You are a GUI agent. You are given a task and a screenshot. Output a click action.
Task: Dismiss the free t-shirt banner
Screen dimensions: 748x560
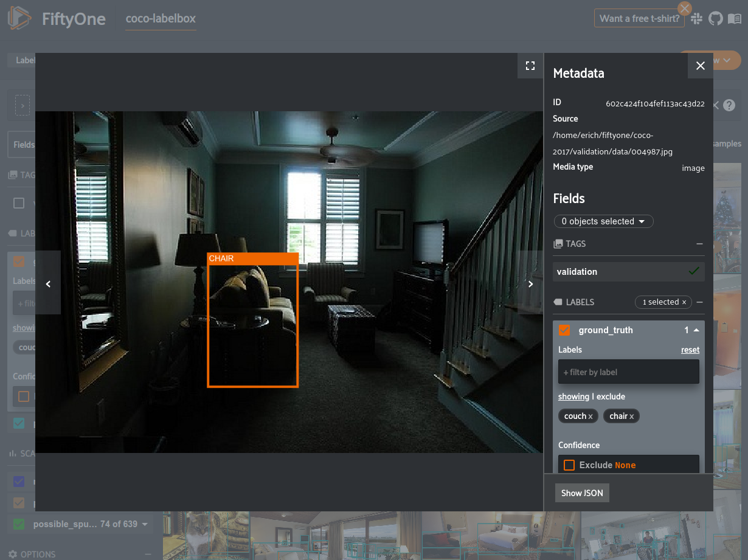(x=685, y=9)
